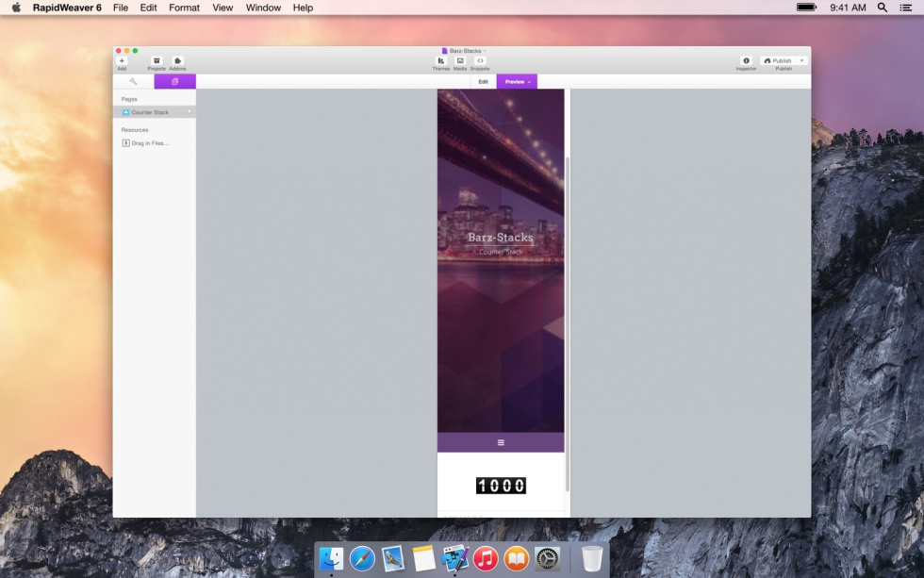Open the Snippets panel
The height and width of the screenshot is (578, 924).
click(480, 60)
